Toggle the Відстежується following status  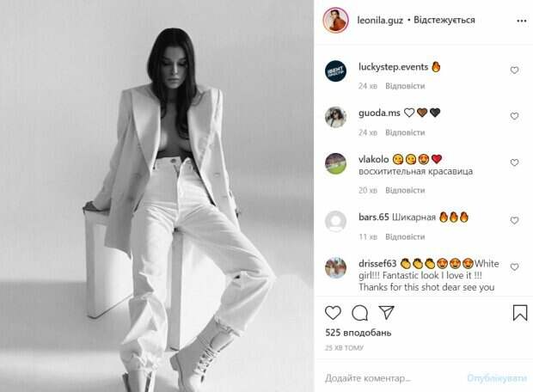coord(444,20)
